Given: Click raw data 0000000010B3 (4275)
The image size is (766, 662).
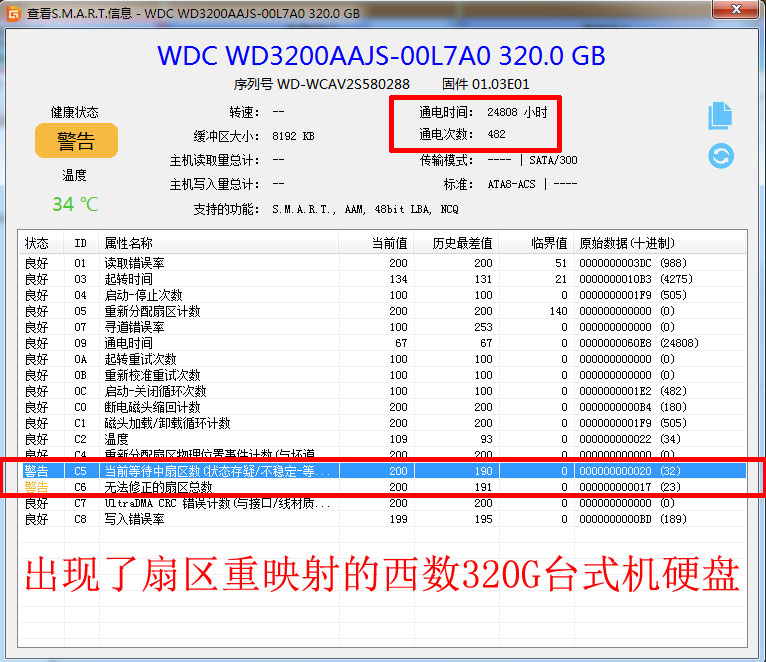Looking at the screenshot, I should [636, 279].
